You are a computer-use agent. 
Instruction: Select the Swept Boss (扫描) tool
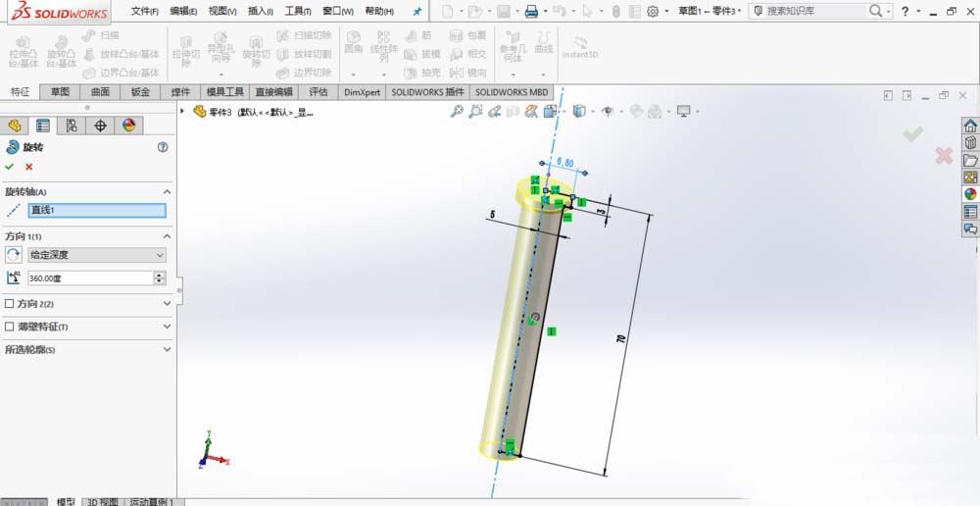click(x=101, y=35)
